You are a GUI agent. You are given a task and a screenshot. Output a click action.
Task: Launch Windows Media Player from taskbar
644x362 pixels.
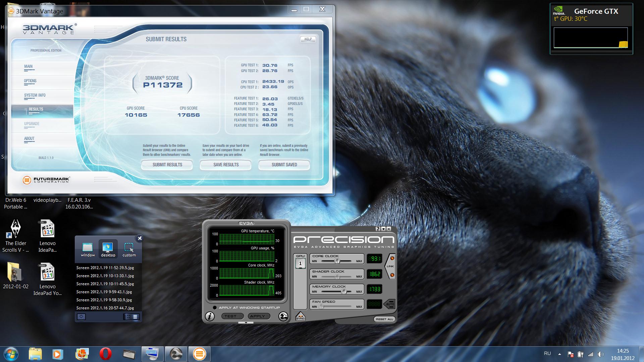point(57,354)
